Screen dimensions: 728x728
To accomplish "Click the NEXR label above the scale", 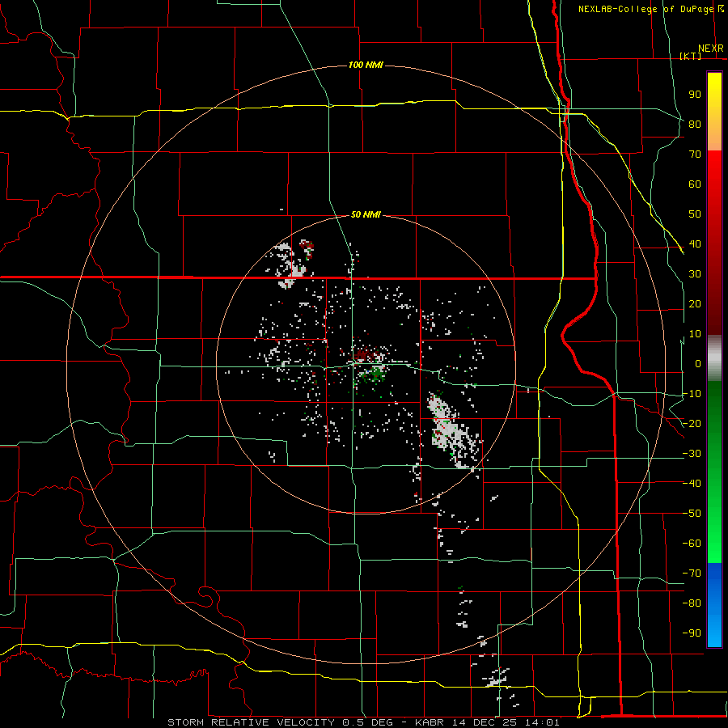I will (710, 49).
